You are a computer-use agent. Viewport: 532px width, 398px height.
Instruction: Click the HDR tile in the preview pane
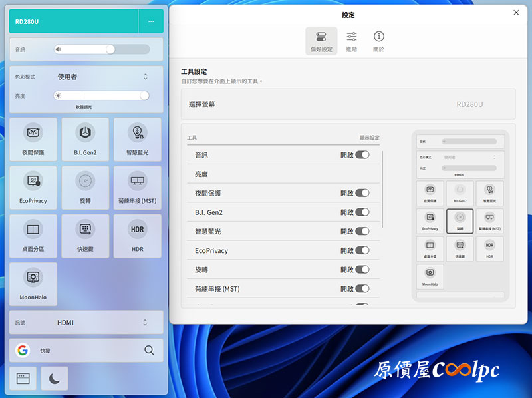point(489,249)
